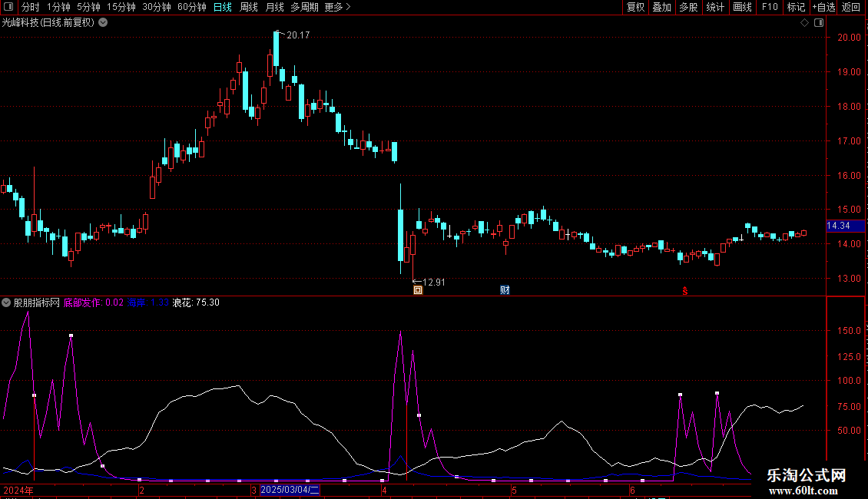Click the red S marker on the chart
868x499 pixels.
point(684,291)
